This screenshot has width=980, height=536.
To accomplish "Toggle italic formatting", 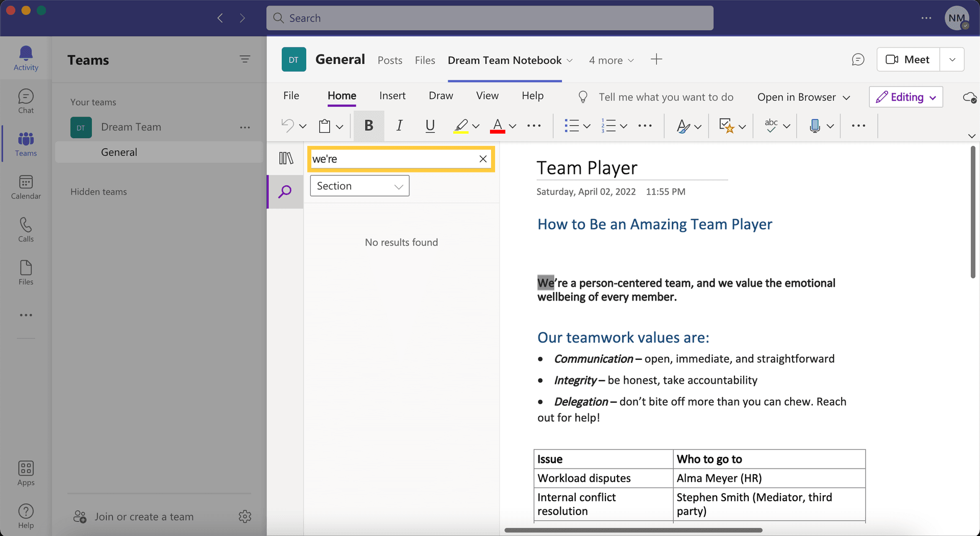I will coord(399,126).
